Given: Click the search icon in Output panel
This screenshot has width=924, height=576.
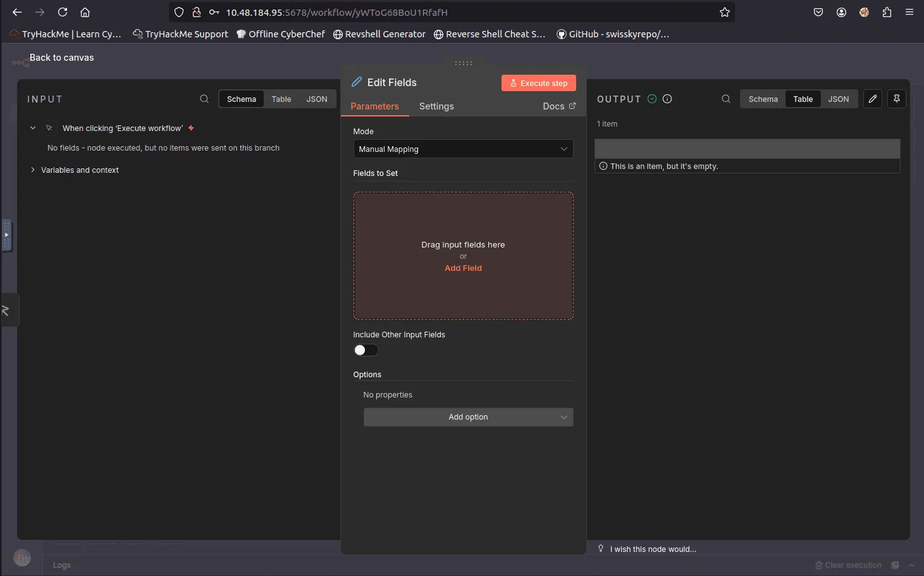Looking at the screenshot, I should click(x=725, y=99).
